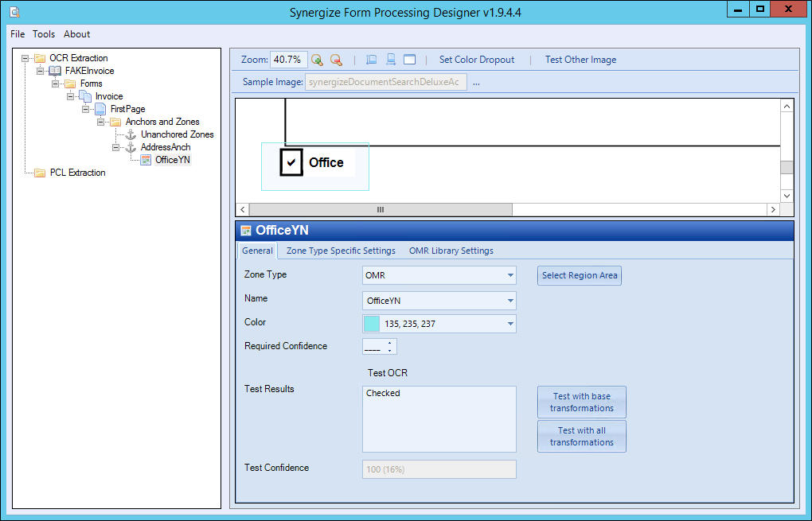
Task: Click the image vertical scrollbar thumb
Action: pyautogui.click(x=787, y=167)
